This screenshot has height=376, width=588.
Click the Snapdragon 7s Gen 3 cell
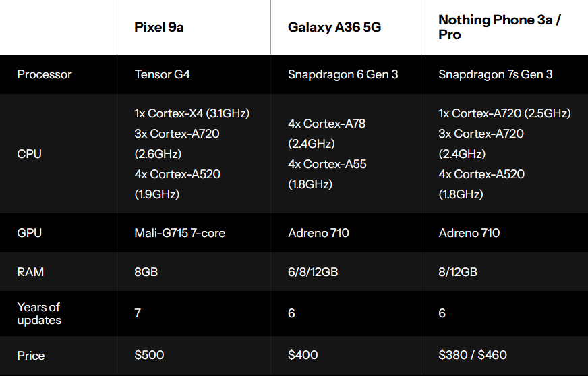(496, 74)
